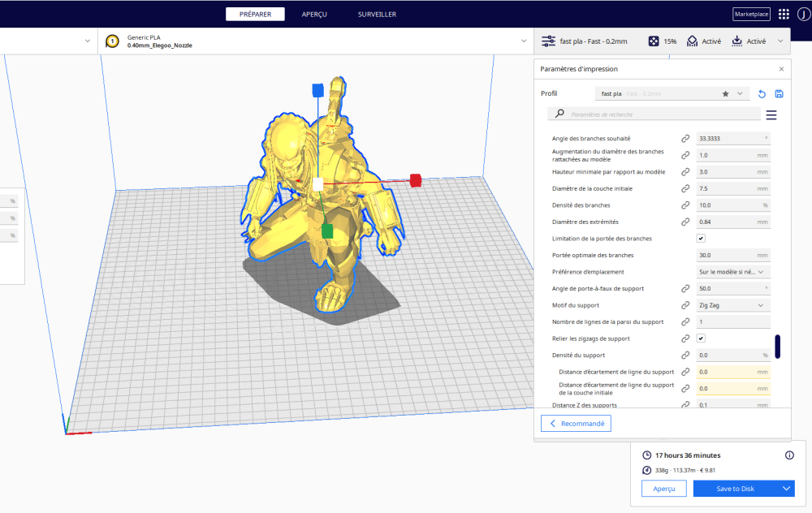Screen dimensions: 812x513
Task: Open the settings visibility hamburger menu
Action: [771, 115]
